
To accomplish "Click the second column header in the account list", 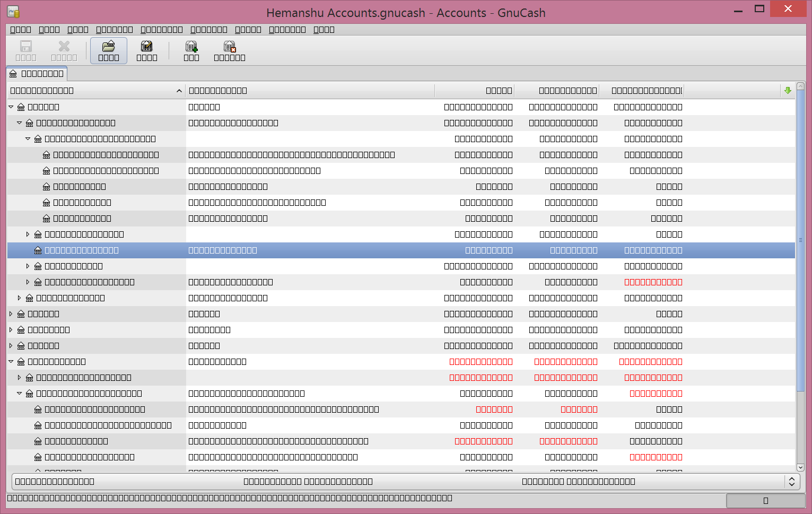I will point(310,91).
